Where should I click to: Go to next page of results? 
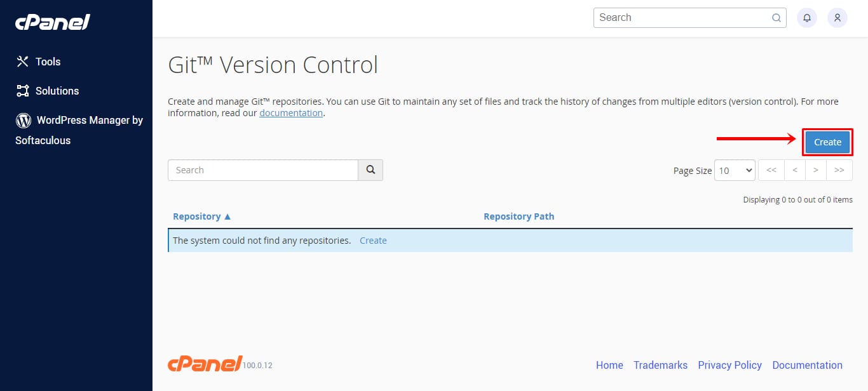pos(816,170)
